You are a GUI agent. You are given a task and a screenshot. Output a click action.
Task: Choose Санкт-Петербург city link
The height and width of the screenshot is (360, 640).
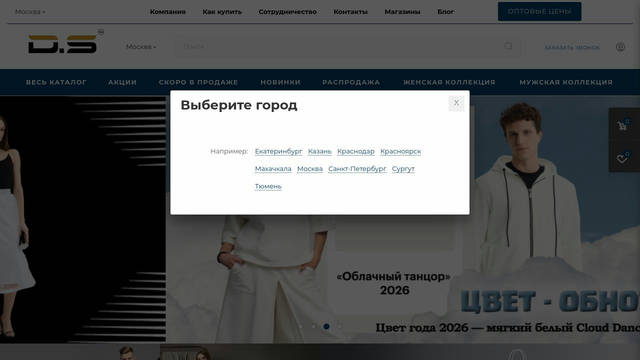tap(357, 169)
